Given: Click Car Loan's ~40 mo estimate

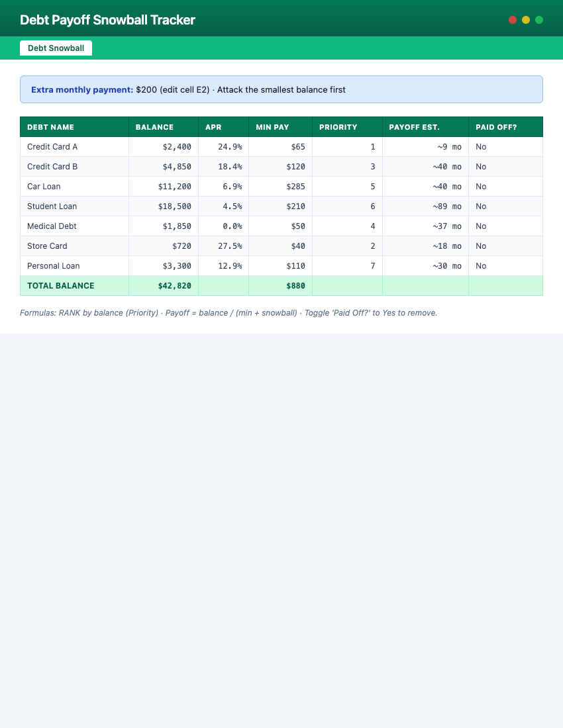Looking at the screenshot, I should [x=425, y=187].
